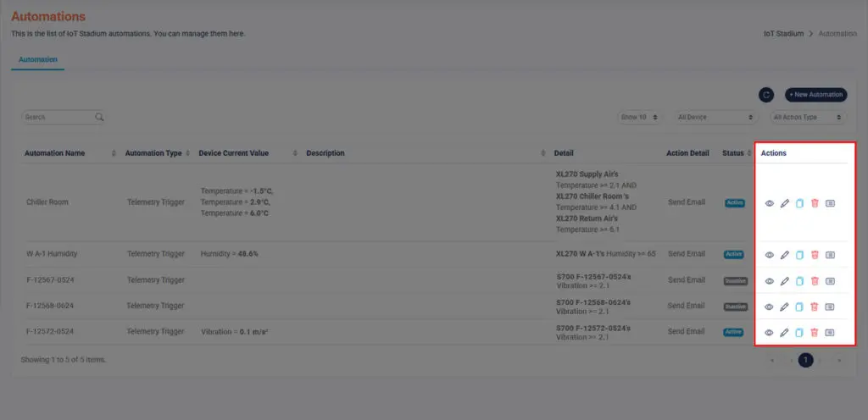The image size is (868, 420).
Task: Click the eye icon for W A-1 Humidity
Action: (x=770, y=256)
